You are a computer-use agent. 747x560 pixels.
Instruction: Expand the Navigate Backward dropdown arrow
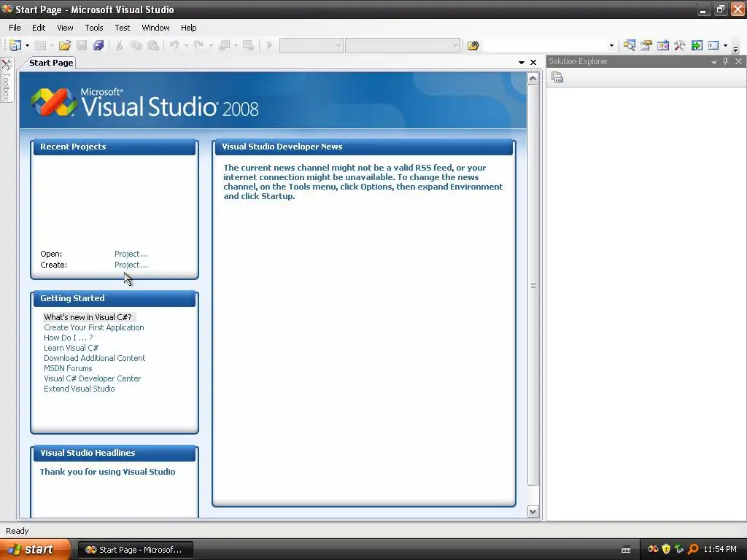coord(236,45)
